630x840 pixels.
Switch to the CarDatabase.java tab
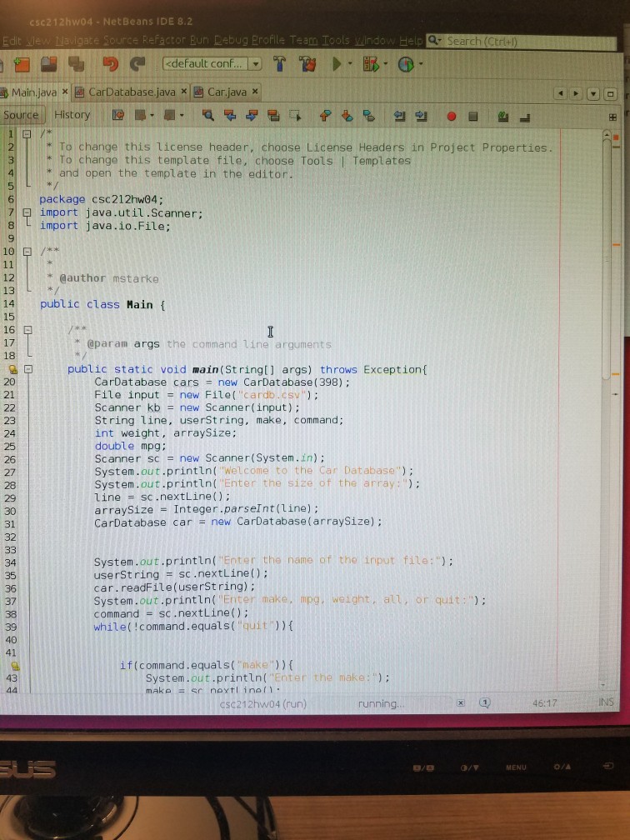[x=132, y=92]
